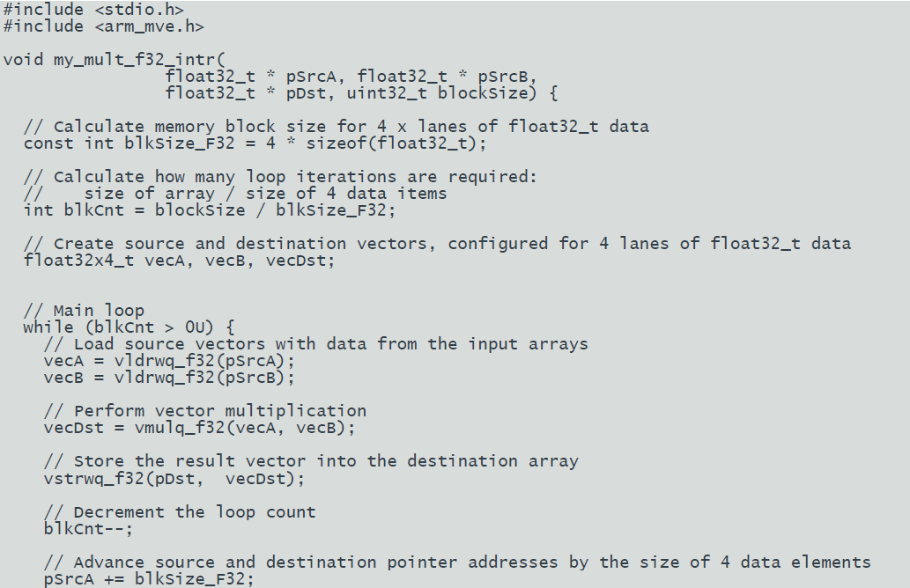Click the '#include <arm_mve.h>' line
This screenshot has width=910, height=588.
tap(103, 26)
